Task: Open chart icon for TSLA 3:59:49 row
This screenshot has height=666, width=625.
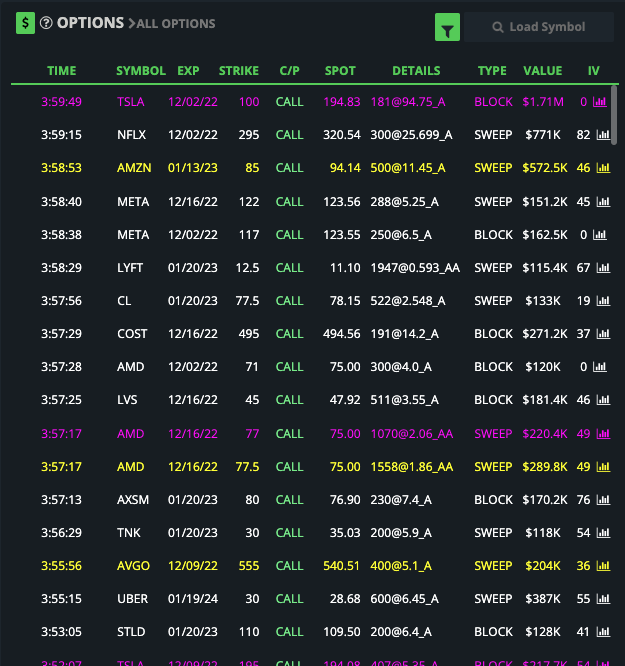Action: coord(600,102)
